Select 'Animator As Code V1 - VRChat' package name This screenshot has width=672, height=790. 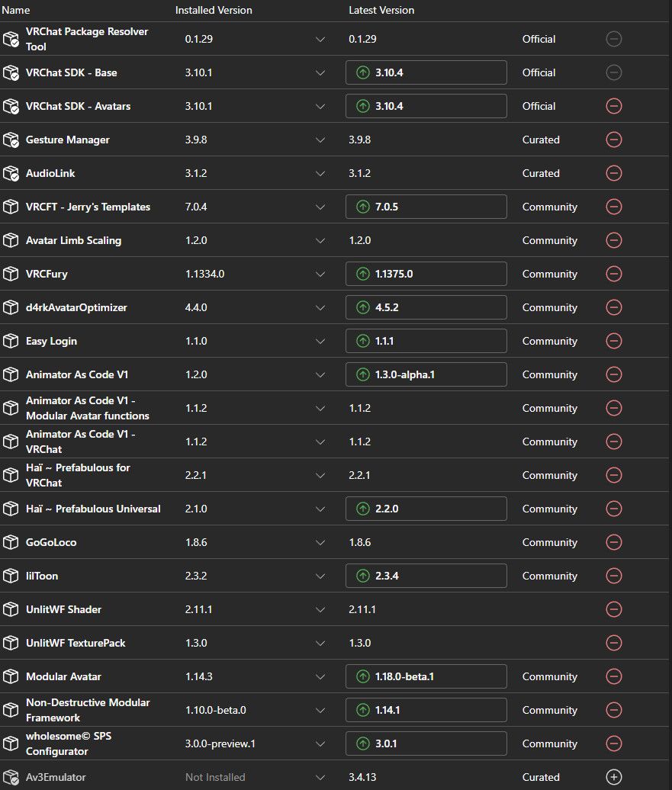click(x=80, y=442)
